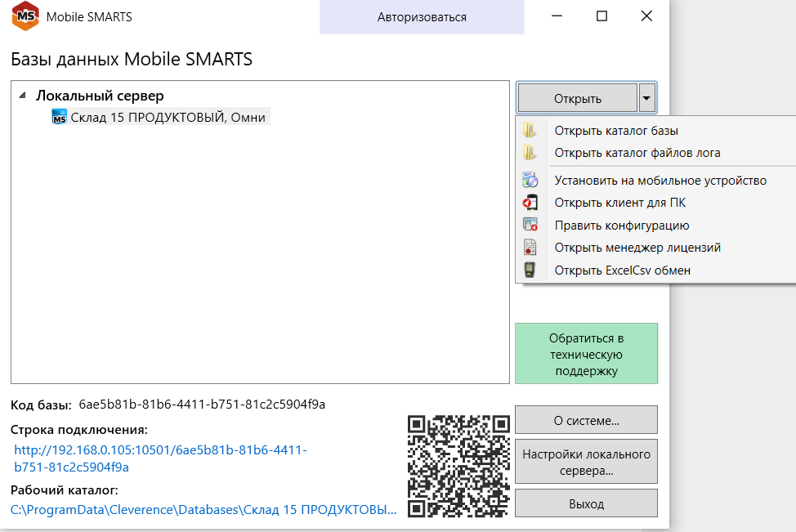This screenshot has height=532, width=796.
Task: Click the folder icon beside "Открыть каталог базы"
Action: click(x=530, y=131)
